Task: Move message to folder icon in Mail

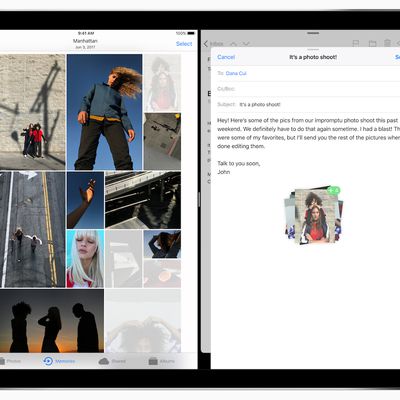Action: point(372,43)
